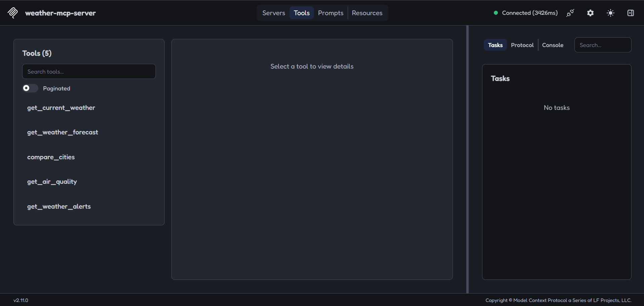
Task: Switch to the Protocol panel tab
Action: (x=522, y=45)
